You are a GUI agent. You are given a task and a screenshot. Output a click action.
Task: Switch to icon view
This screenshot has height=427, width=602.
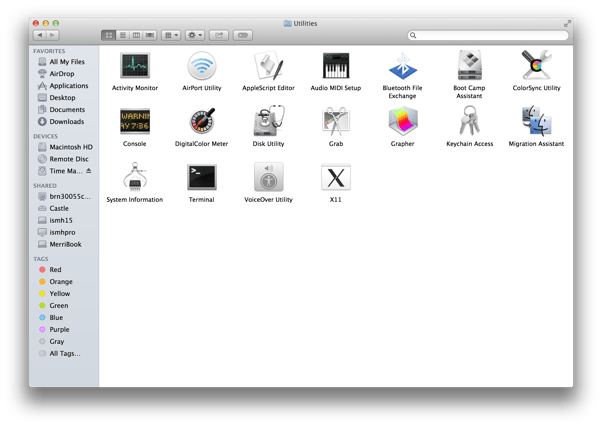click(109, 35)
